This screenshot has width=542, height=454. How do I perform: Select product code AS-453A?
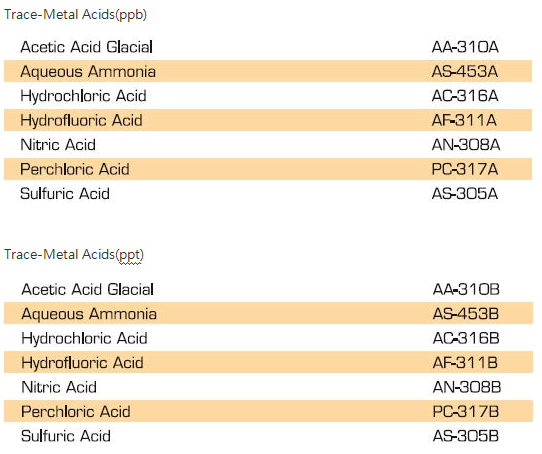tap(465, 72)
